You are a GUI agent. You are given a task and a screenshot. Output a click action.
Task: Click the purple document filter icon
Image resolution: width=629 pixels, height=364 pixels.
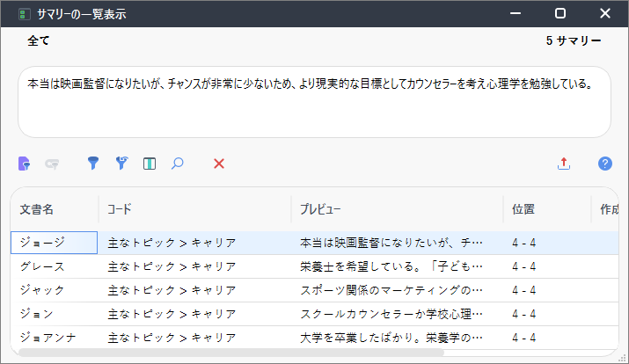(x=24, y=164)
